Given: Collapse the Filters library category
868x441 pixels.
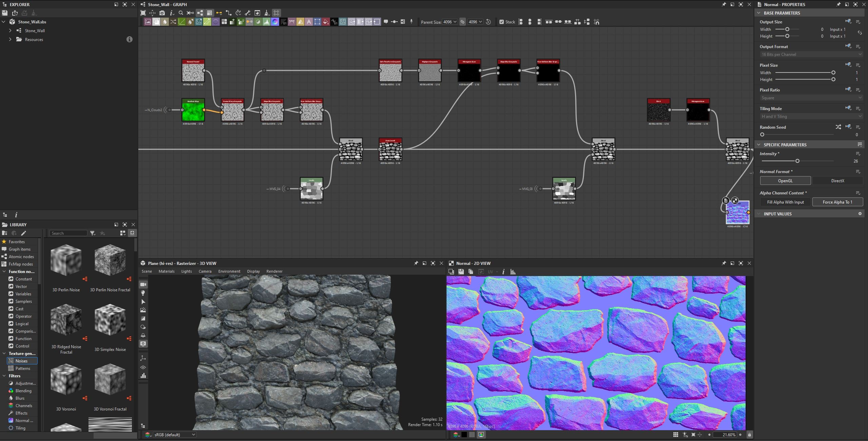Looking at the screenshot, I should coord(4,376).
